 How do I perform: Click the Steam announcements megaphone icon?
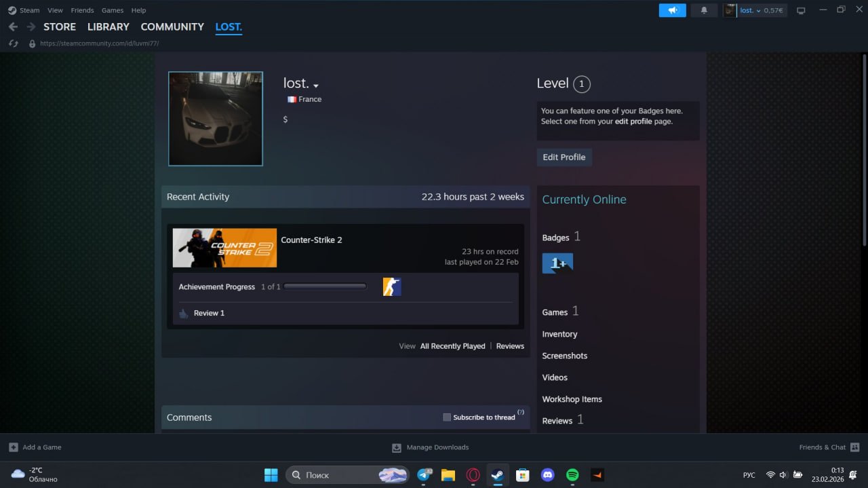pos(672,10)
